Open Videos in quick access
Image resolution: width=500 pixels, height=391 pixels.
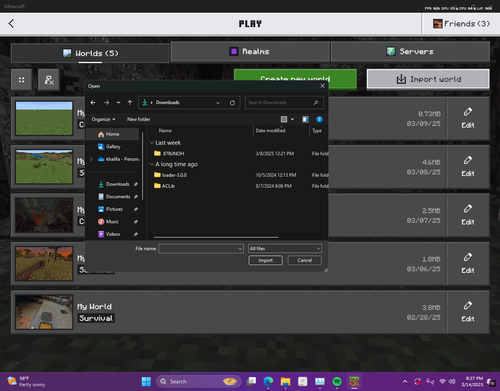click(114, 234)
